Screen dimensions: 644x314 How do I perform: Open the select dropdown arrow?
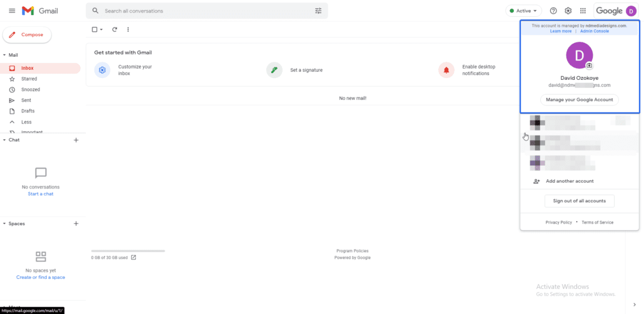point(101,29)
